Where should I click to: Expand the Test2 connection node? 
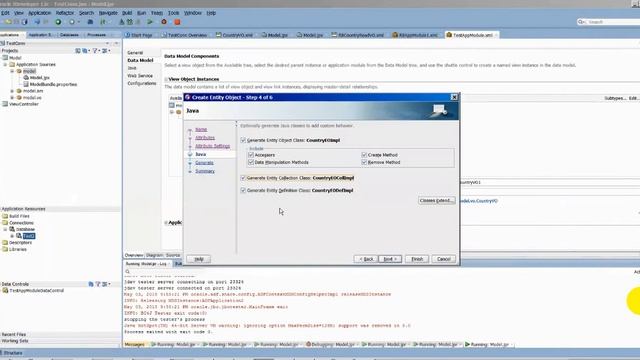coord(12,236)
